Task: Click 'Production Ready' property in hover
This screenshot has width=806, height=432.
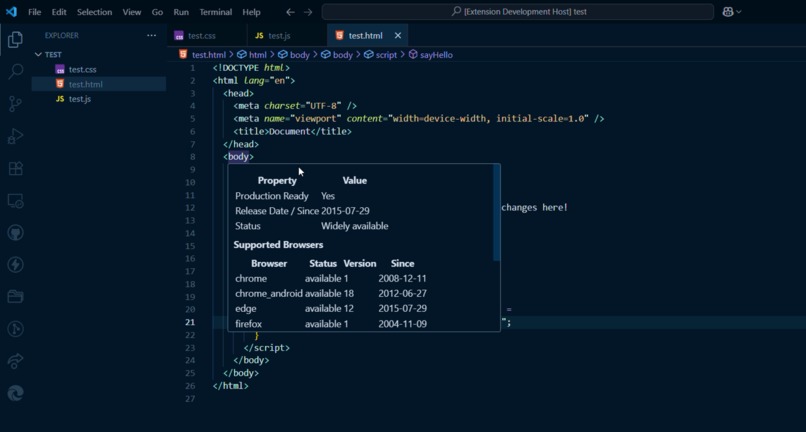Action: (272, 196)
